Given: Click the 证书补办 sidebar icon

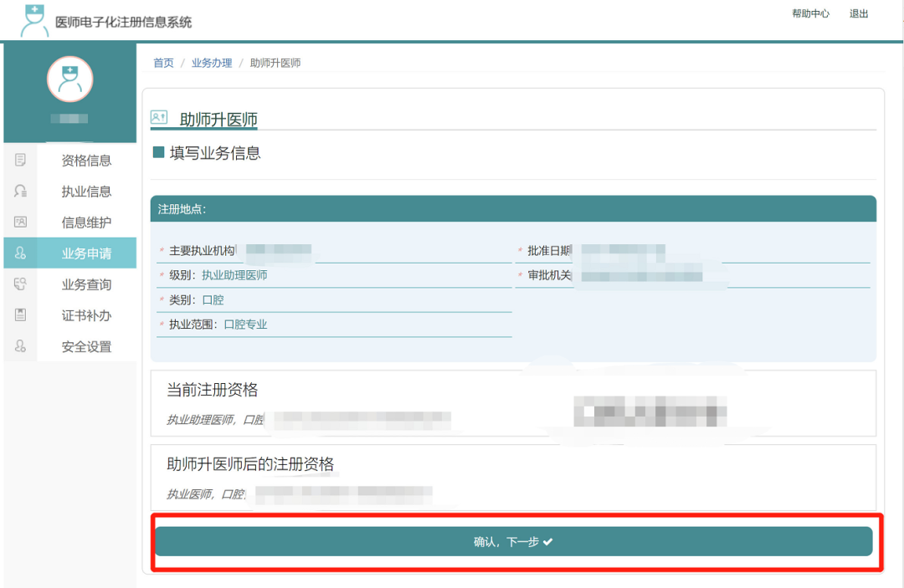Looking at the screenshot, I should [x=21, y=315].
